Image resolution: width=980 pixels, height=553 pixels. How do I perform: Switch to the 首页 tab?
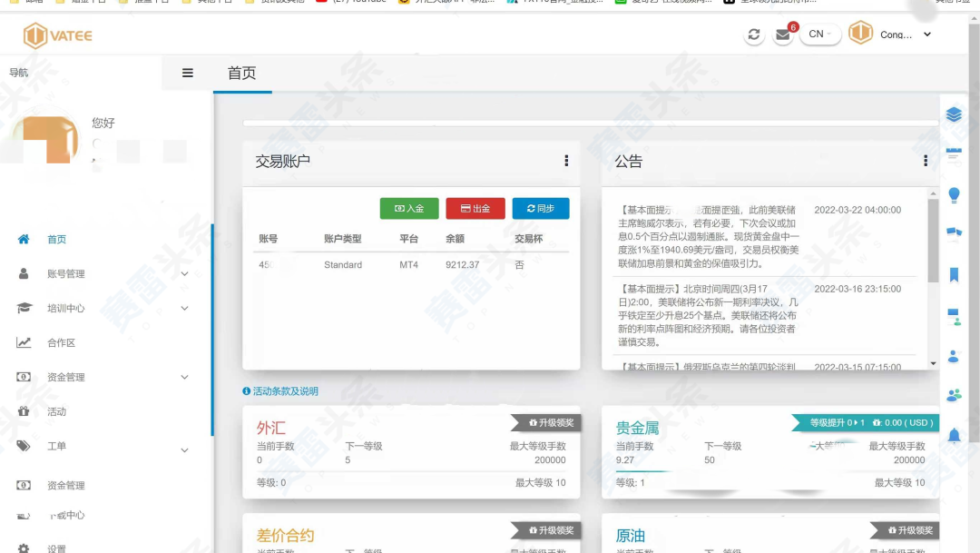(241, 74)
